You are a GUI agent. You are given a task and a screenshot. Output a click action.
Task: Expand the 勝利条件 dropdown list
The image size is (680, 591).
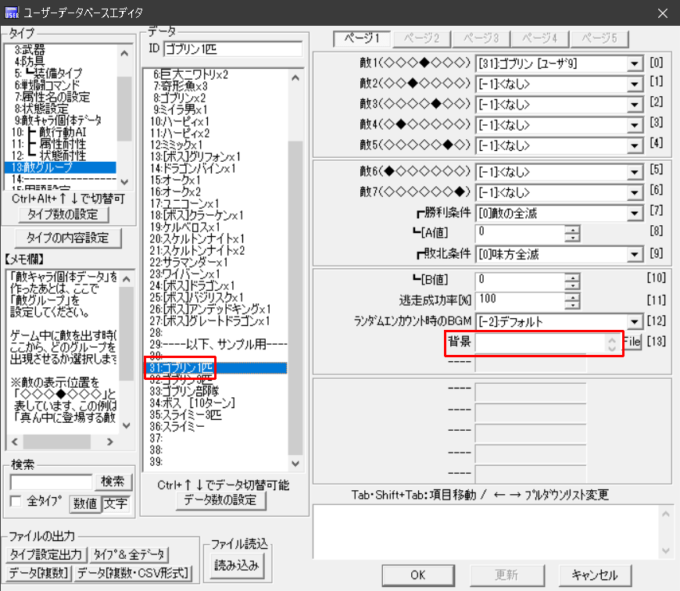(634, 211)
